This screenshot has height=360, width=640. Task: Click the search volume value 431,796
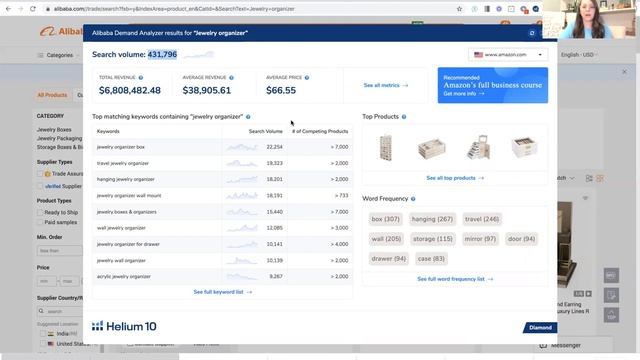pyautogui.click(x=162, y=54)
